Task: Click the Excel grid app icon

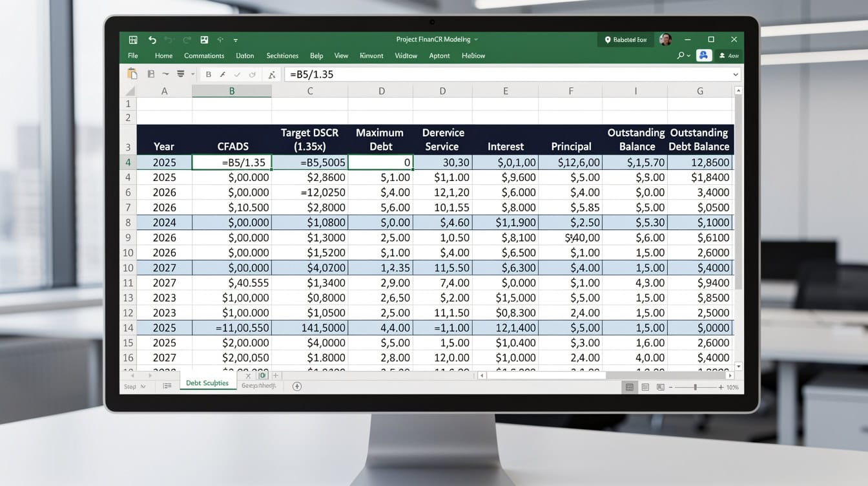Action: click(133, 39)
